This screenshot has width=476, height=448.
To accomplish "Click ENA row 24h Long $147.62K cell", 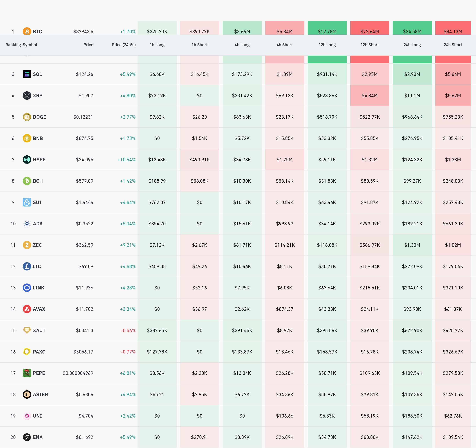I will (x=412, y=437).
